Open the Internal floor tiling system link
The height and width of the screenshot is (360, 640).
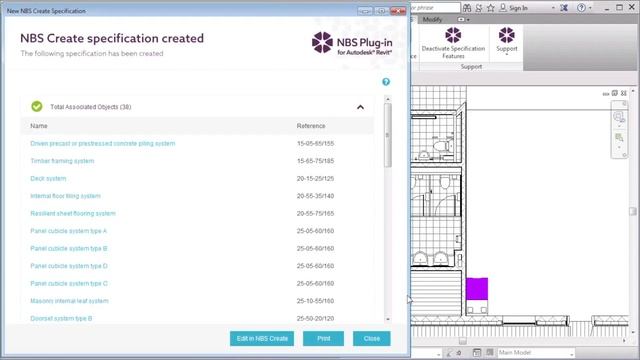tap(65, 196)
